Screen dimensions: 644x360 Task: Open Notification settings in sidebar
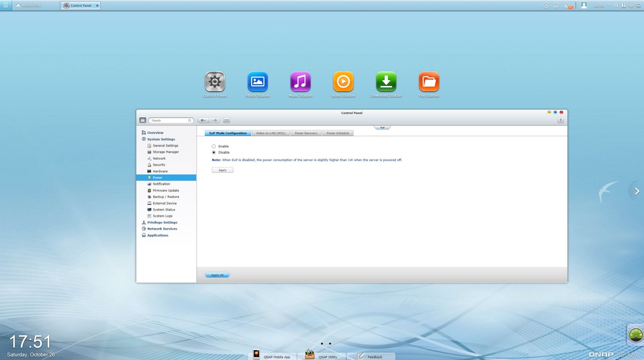(162, 184)
